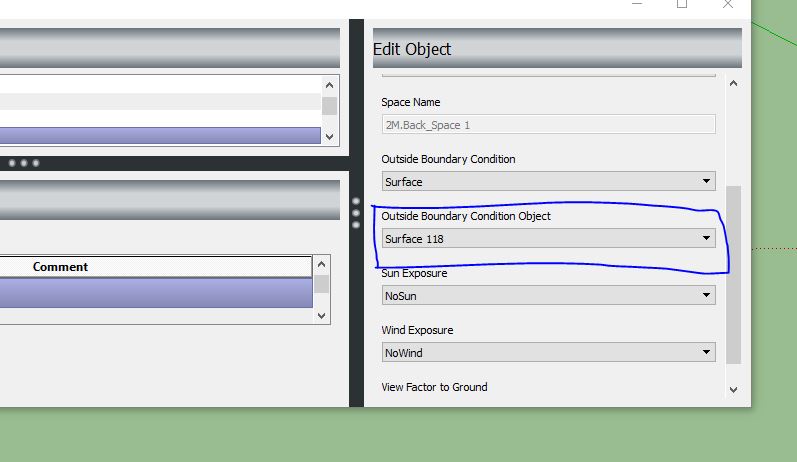Click the Edit Object vertical scrollbar thumb
This screenshot has height=462, width=797.
pos(733,274)
